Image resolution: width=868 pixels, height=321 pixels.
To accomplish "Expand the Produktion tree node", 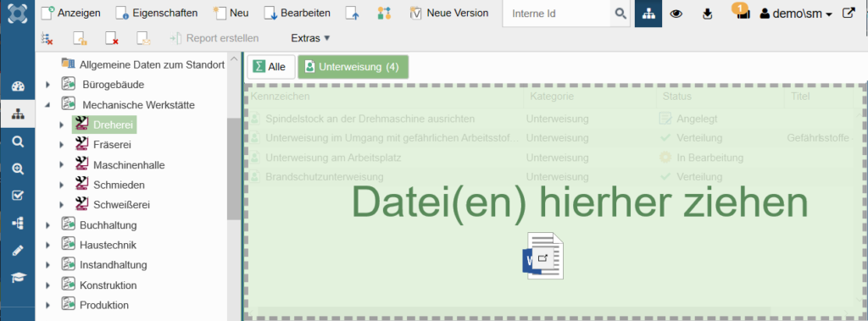I will (47, 306).
